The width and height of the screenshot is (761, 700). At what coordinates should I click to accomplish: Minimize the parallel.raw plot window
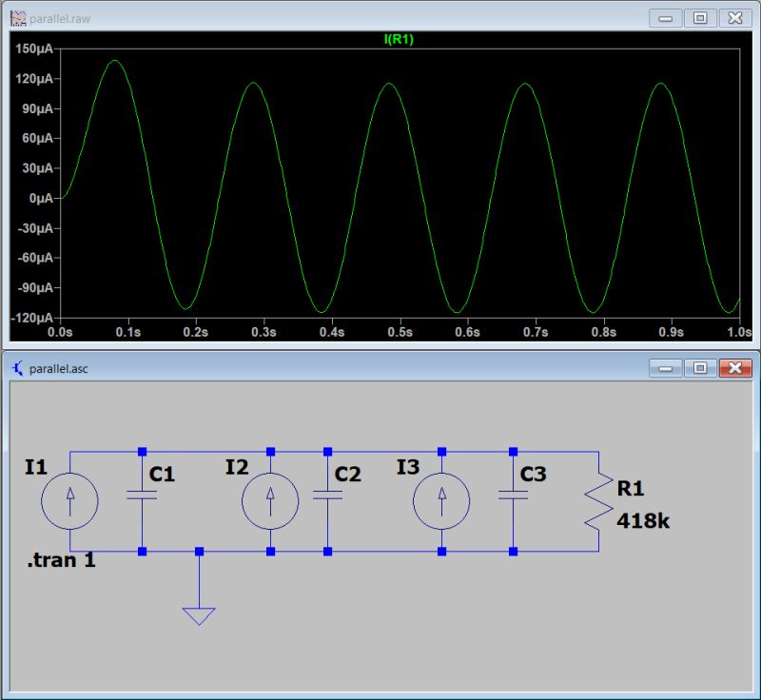click(664, 17)
